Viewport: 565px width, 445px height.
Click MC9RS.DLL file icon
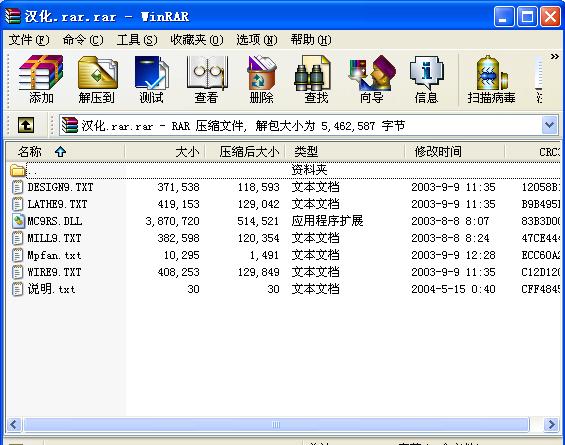18,221
